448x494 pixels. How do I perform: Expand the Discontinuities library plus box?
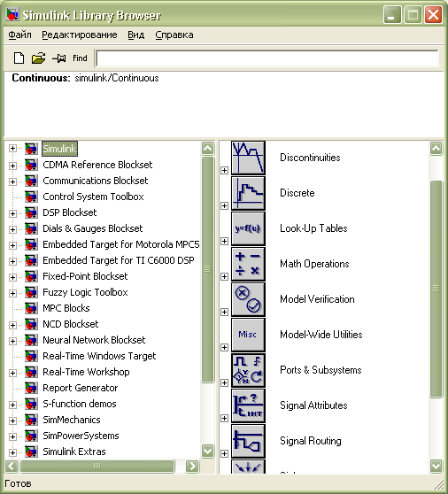pyautogui.click(x=224, y=171)
